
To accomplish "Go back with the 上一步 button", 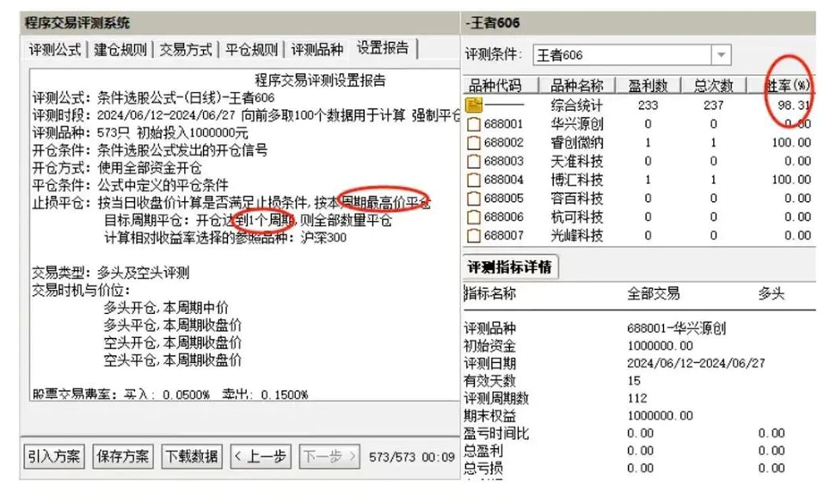I will tap(260, 456).
